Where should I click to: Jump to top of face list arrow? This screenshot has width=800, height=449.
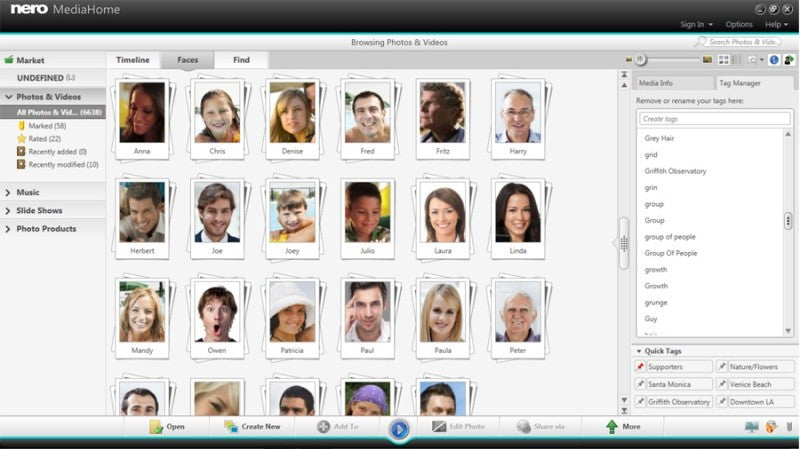[x=624, y=74]
